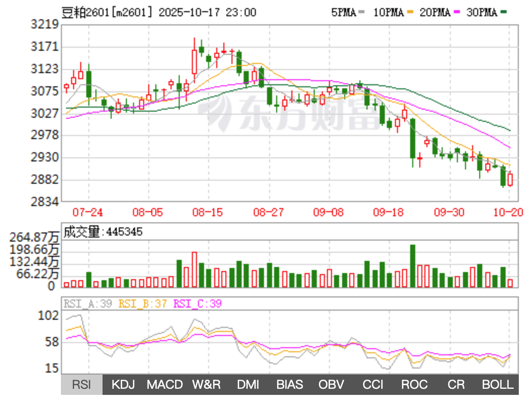Show the ROC indicator

[414, 385]
